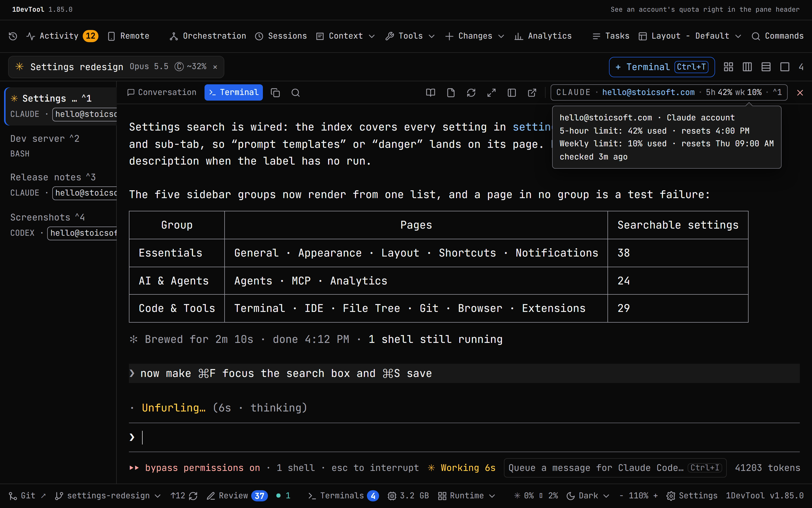Switch to columns pane layout icon
Viewport: 812px width, 508px height.
tap(747, 67)
